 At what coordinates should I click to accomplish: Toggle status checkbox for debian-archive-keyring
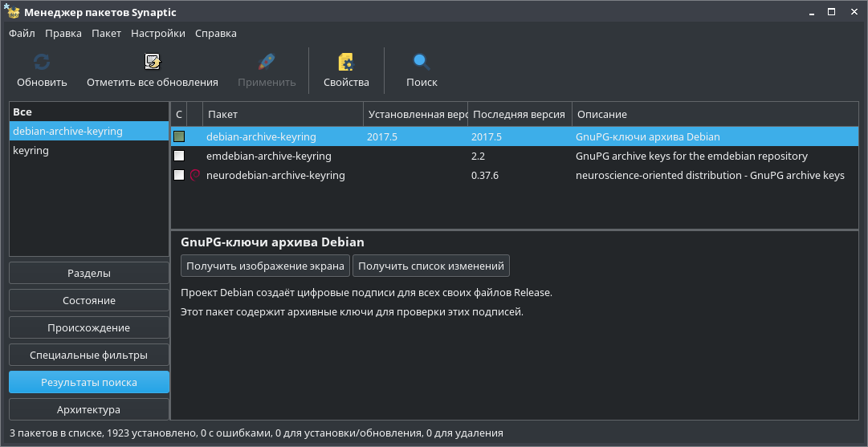[x=179, y=136]
